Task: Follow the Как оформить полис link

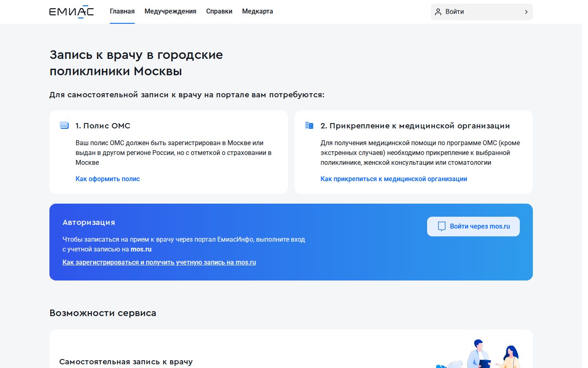Action: (x=108, y=179)
